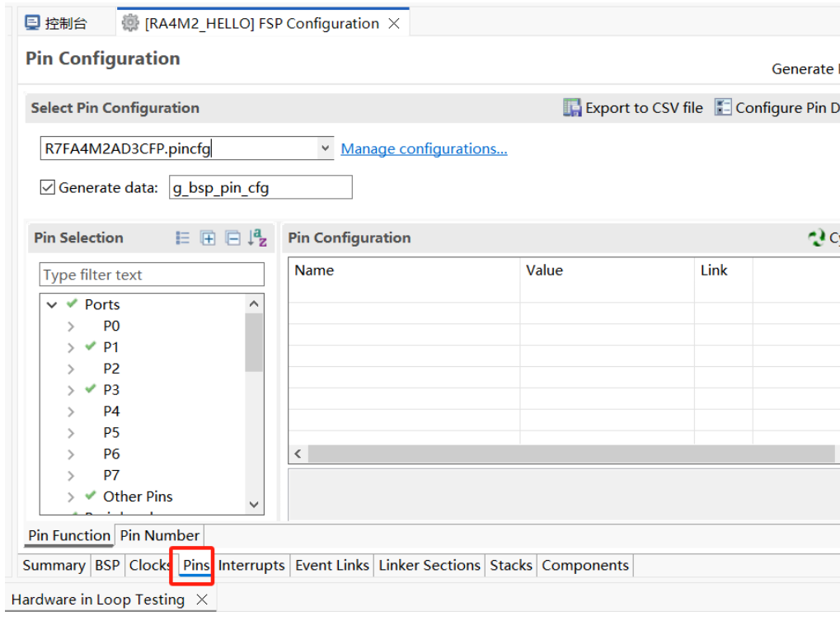Viewport: 840px width, 621px height.
Task: Open the pin configuration file dropdown
Action: (x=325, y=148)
